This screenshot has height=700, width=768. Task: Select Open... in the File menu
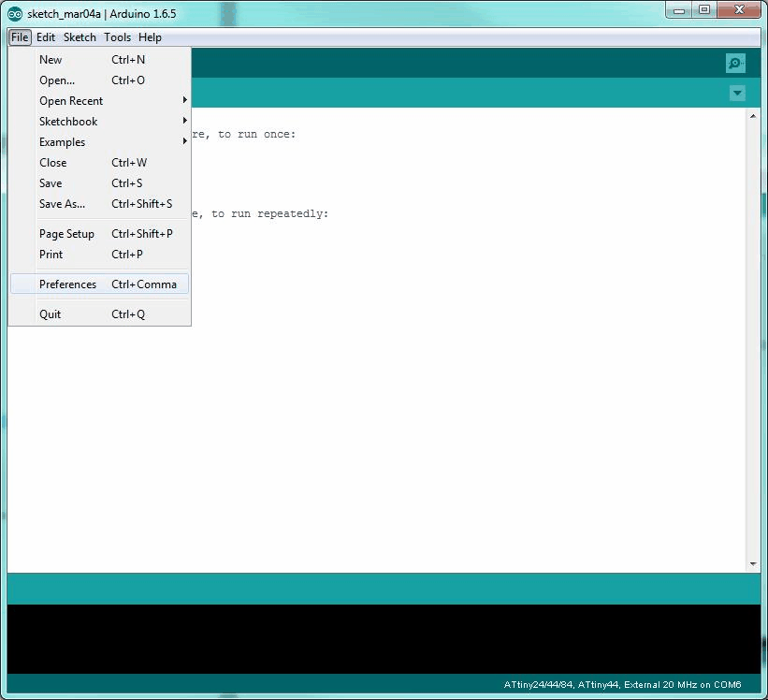[x=99, y=80]
